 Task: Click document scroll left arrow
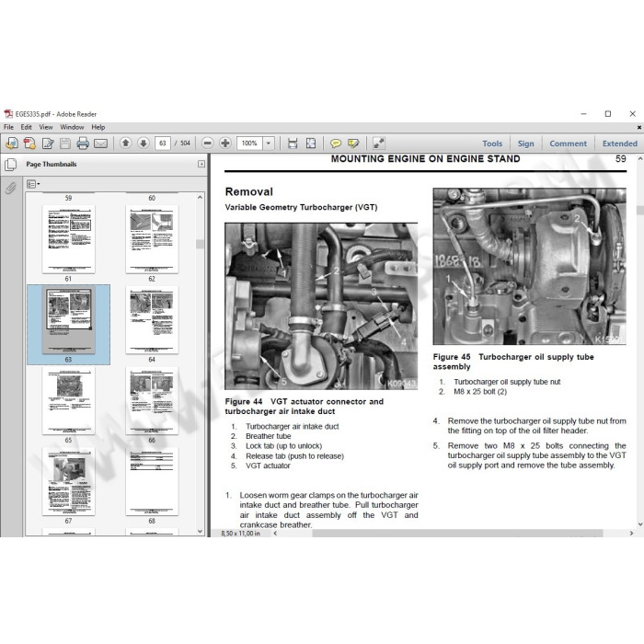[275, 533]
